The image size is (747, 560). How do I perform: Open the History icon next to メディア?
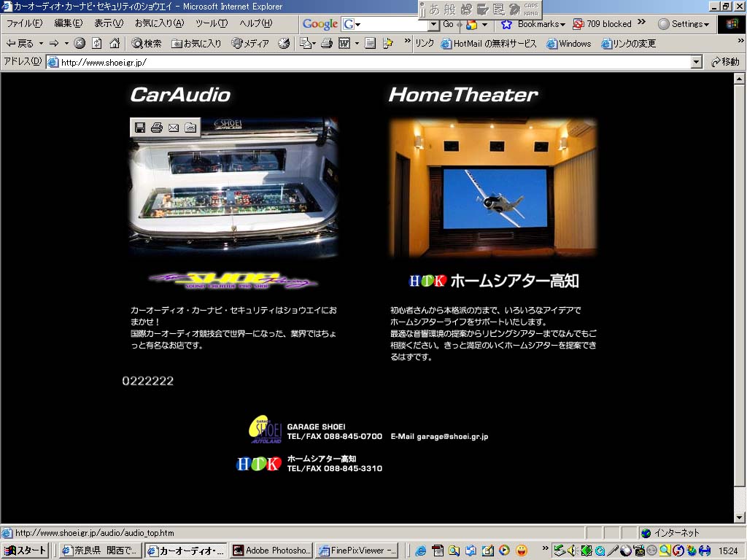(x=284, y=44)
